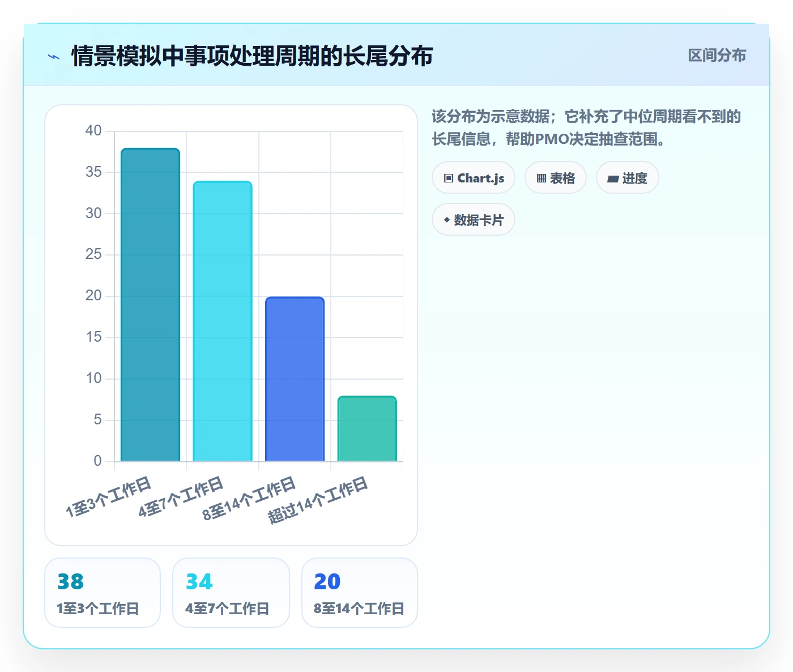Select the Chart.js tag chip
Viewport: 793px width, 672px height.
pos(474,178)
